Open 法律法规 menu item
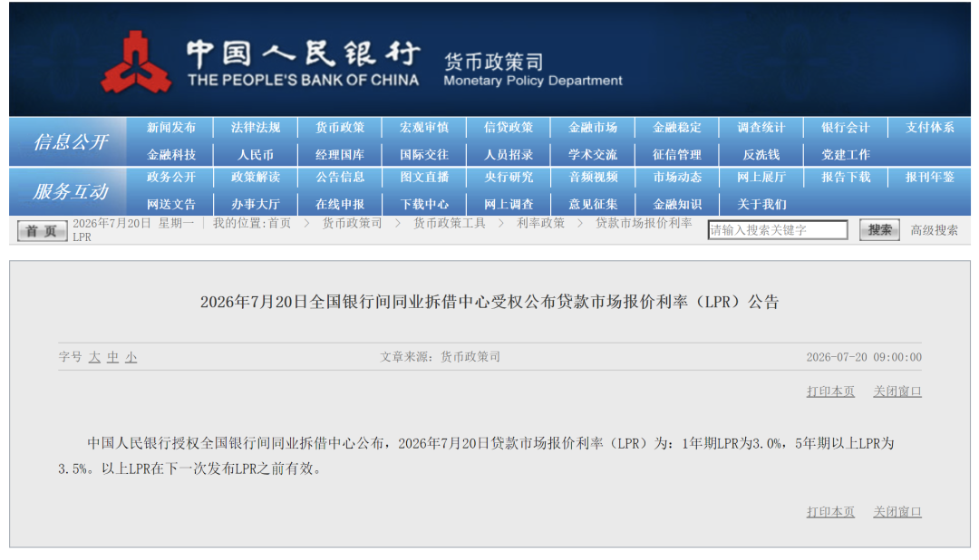 click(x=256, y=128)
